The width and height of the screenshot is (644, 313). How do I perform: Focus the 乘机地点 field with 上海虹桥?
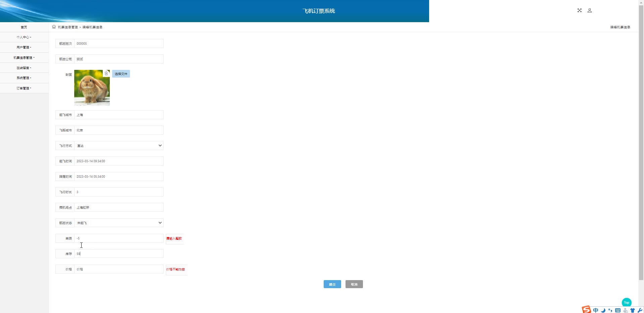pos(119,208)
